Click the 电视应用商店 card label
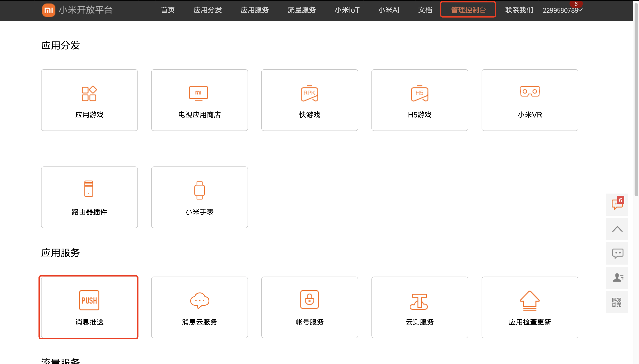 (x=199, y=115)
